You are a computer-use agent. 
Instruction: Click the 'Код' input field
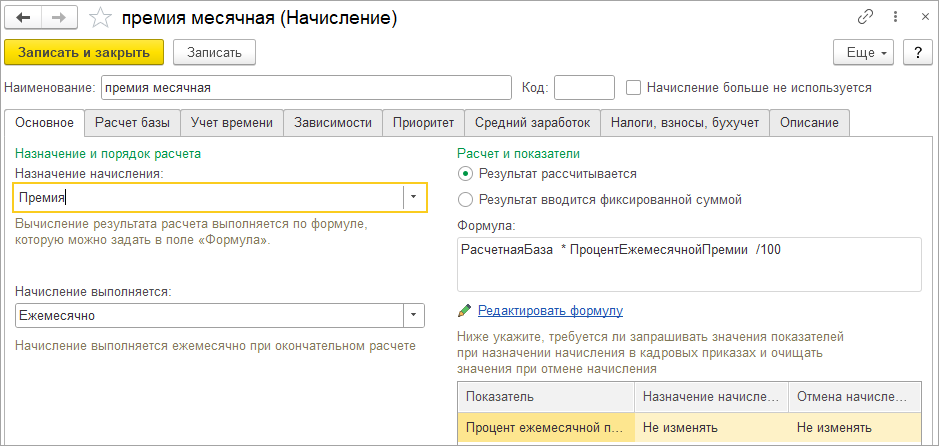pyautogui.click(x=584, y=87)
